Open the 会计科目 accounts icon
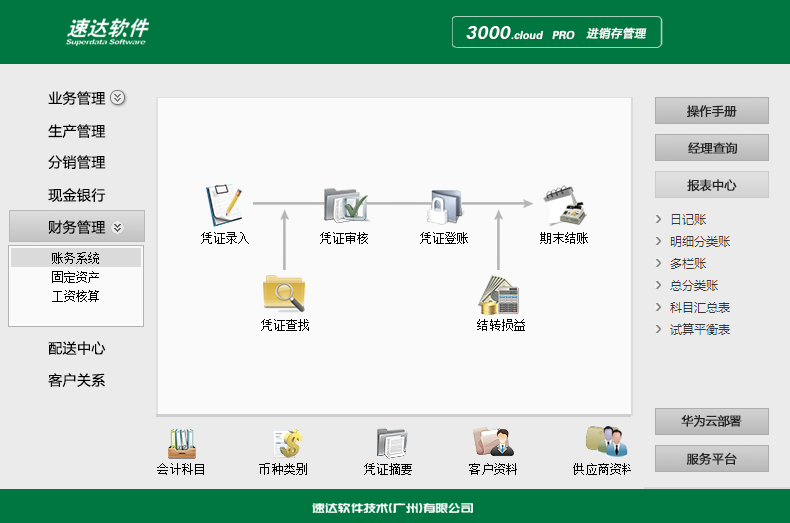 tap(182, 443)
